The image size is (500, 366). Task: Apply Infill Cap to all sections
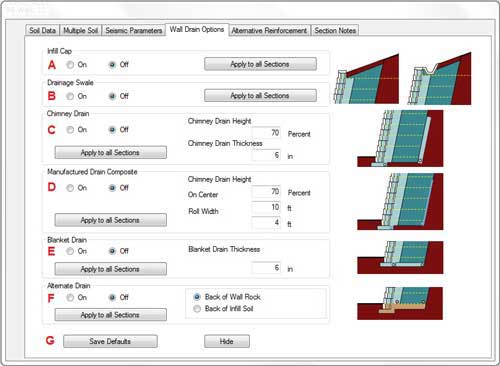click(x=260, y=64)
